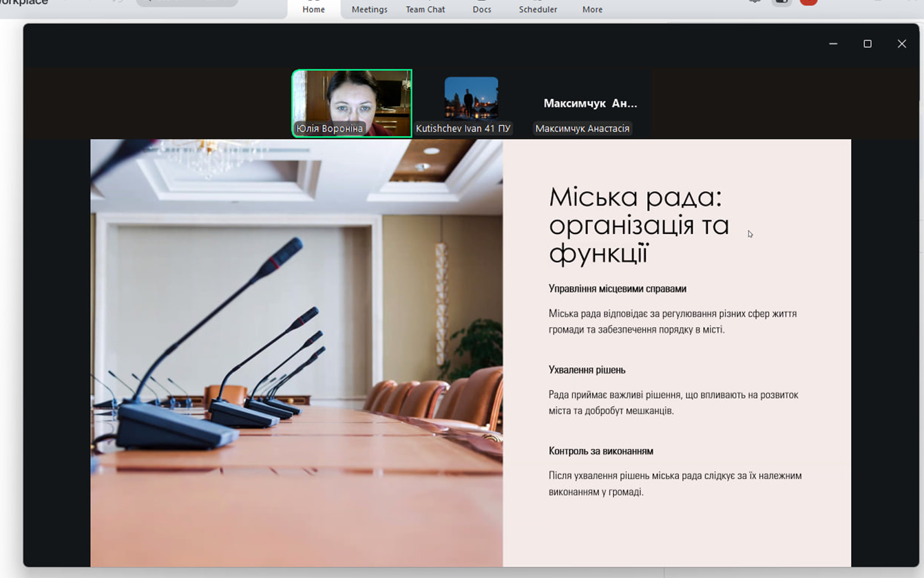Viewport: 924px width, 578px height.
Task: Select Kutishchev Ivan's video thumbnail
Action: tap(471, 100)
